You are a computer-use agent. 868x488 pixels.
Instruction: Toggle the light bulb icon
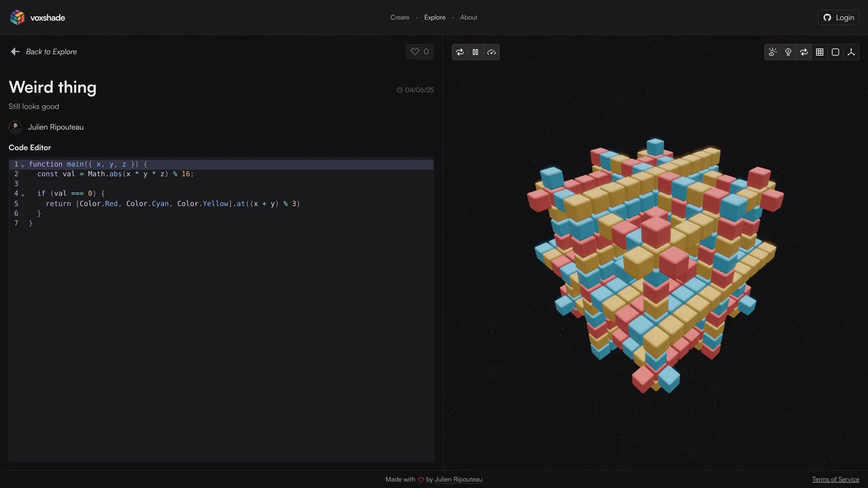(788, 52)
